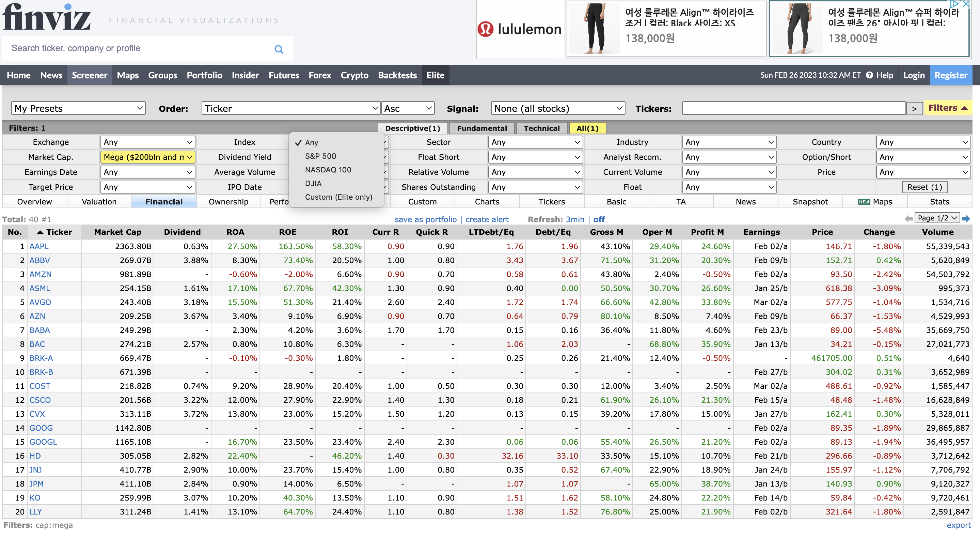Image resolution: width=980 pixels, height=537 pixels.
Task: Click the finviz logo
Action: pos(46,17)
